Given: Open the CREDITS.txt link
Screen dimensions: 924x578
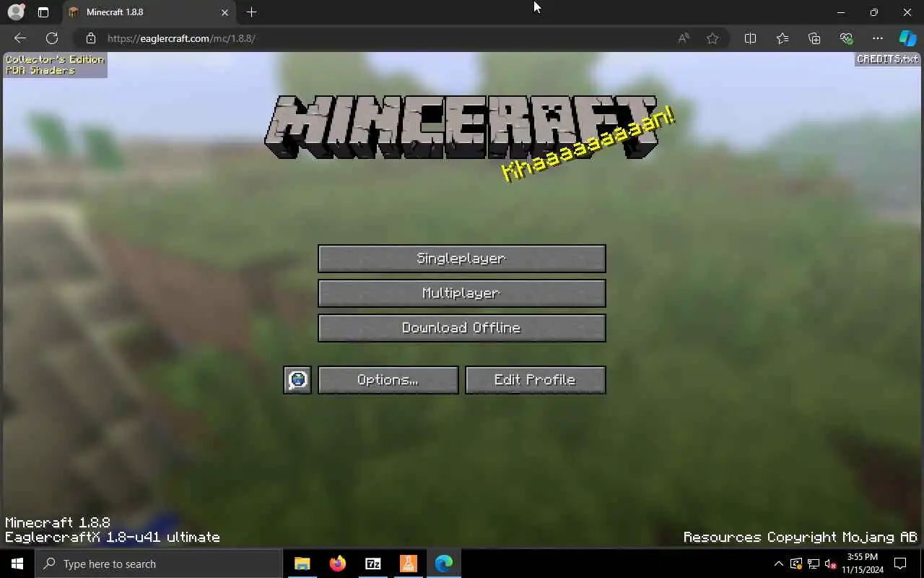Looking at the screenshot, I should pyautogui.click(x=888, y=59).
